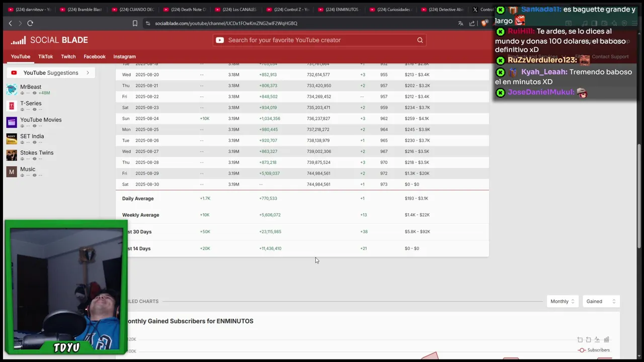This screenshot has width=644, height=362.
Task: Open the Monthly dropdown
Action: (562, 301)
